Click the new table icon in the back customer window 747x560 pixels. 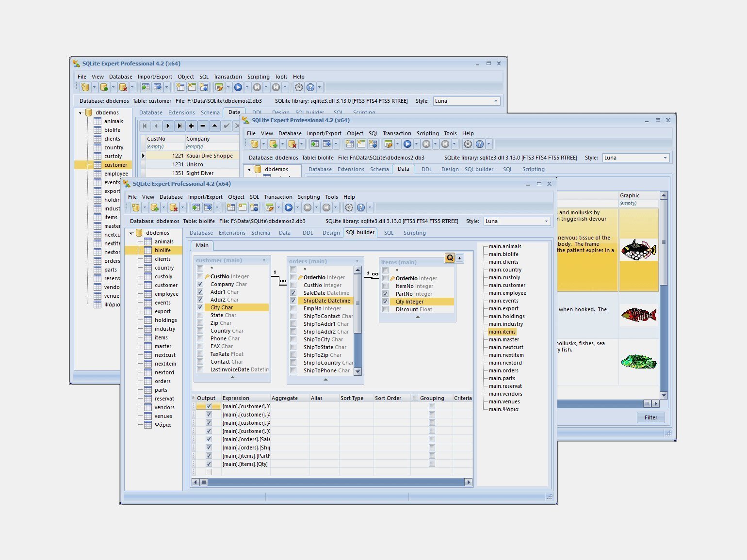[180, 87]
